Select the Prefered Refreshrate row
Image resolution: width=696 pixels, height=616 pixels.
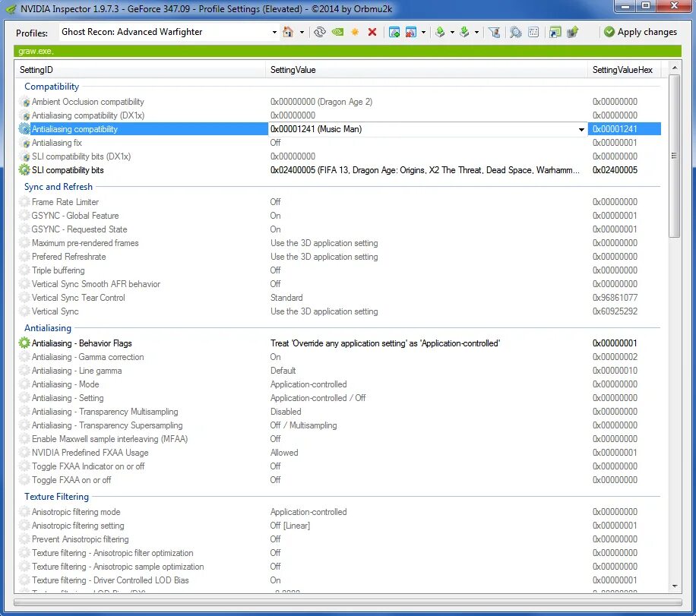[340, 257]
